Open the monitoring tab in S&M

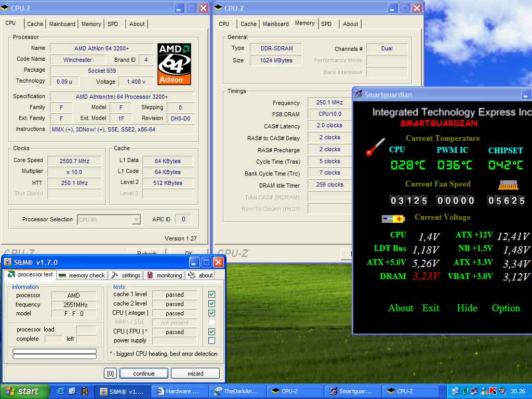[x=165, y=275]
